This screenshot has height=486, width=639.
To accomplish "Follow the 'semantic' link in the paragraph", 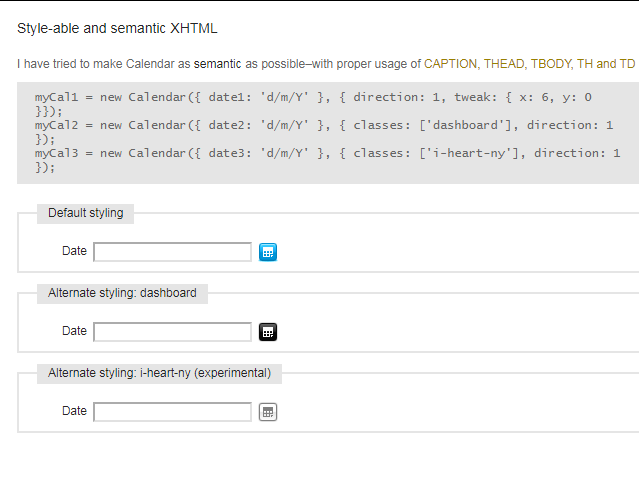I will click(217, 64).
